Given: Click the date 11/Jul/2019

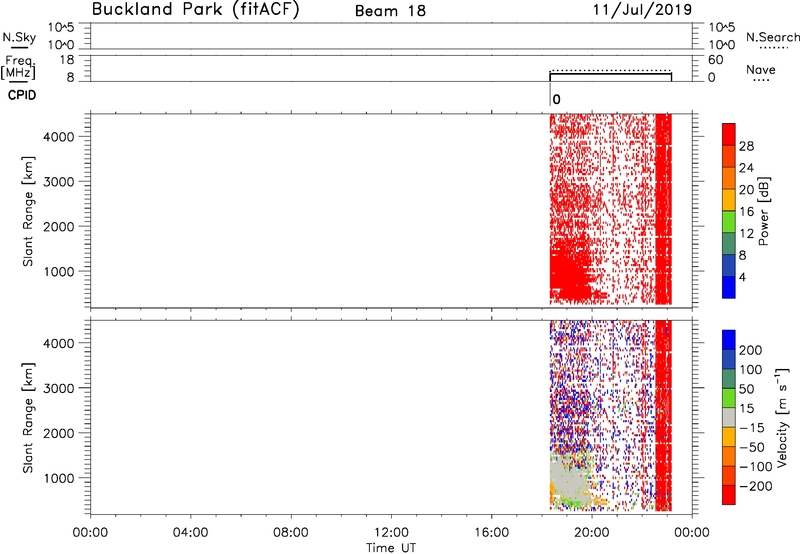Looking at the screenshot, I should click(642, 10).
